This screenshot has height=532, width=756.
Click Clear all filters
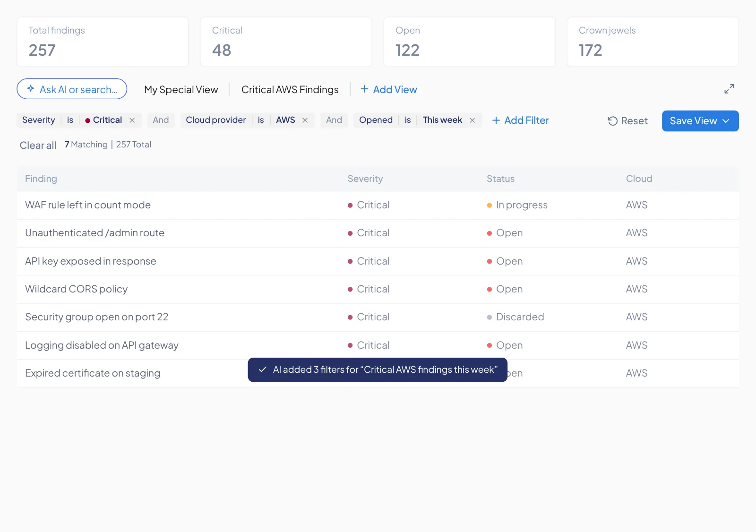(38, 145)
